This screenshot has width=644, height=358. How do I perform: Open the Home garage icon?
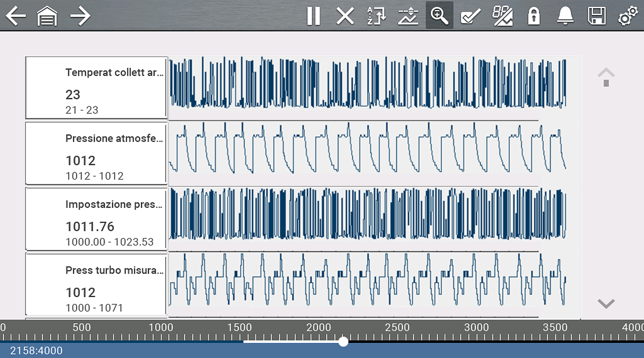(x=47, y=16)
